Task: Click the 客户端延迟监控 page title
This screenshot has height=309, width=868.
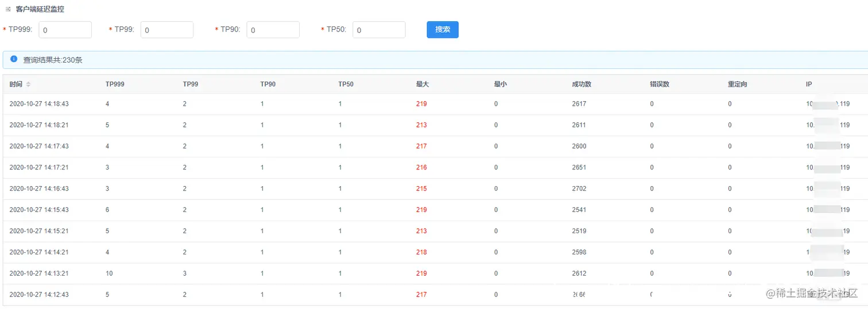Action: click(x=40, y=9)
